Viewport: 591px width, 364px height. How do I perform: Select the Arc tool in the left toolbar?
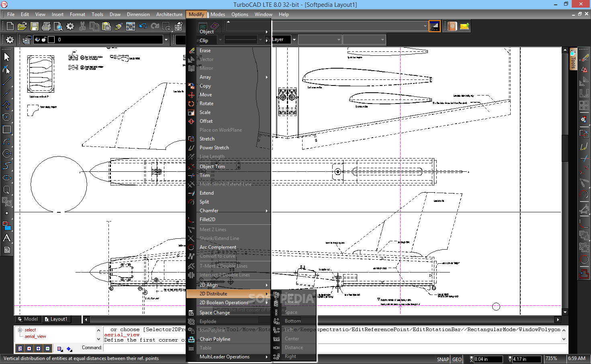point(6,141)
